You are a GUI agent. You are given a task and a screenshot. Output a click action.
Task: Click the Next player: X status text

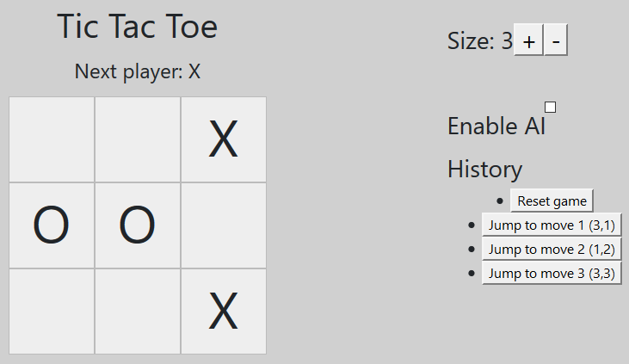tap(138, 71)
